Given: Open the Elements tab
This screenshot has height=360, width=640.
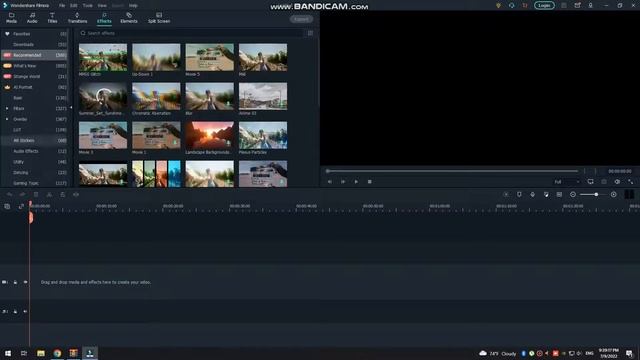Looking at the screenshot, I should (129, 18).
